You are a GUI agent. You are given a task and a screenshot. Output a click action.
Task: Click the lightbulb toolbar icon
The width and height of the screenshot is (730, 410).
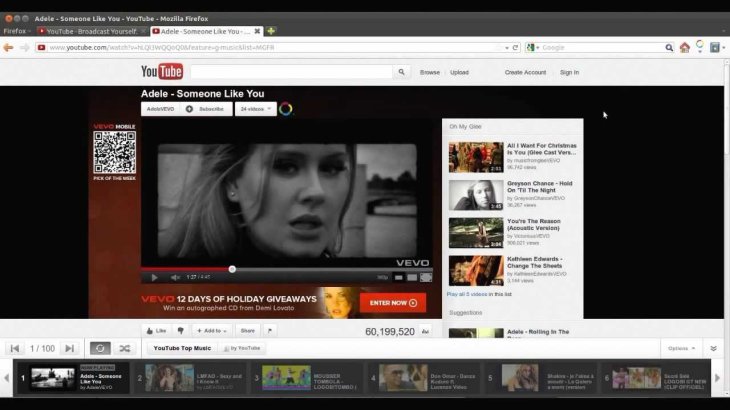tap(700, 47)
